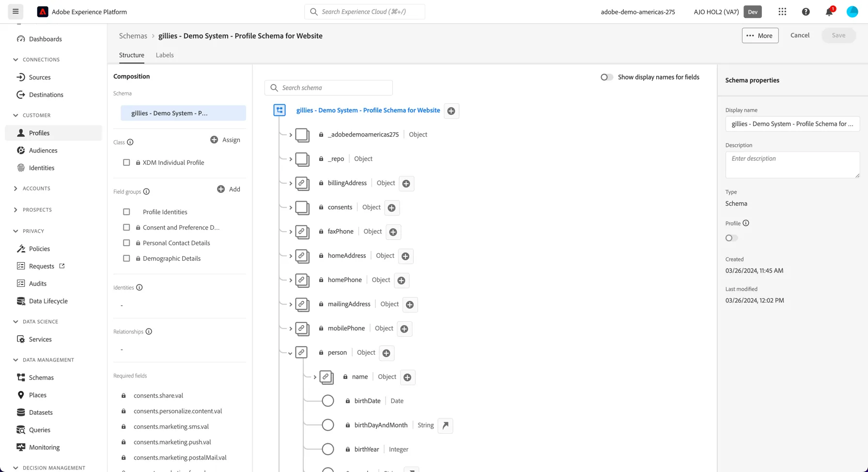Expand the homeAddress object node
Viewport: 868px width, 472px height.
(x=291, y=256)
